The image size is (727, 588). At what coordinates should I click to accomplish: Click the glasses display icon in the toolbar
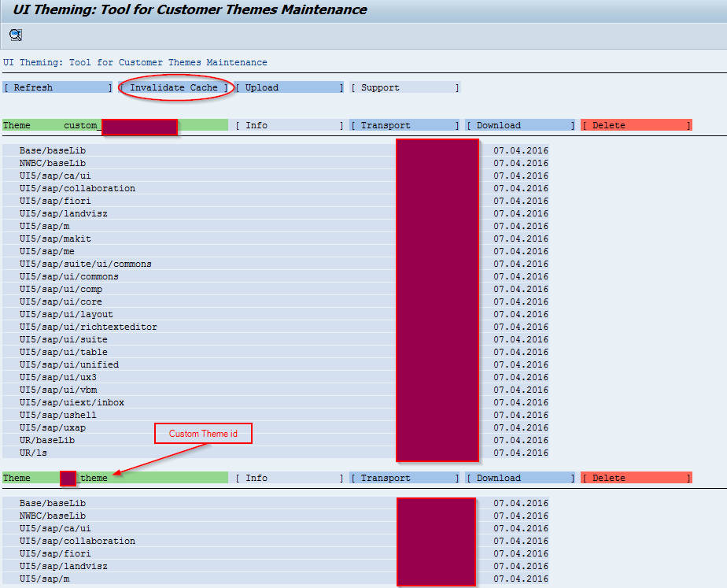click(x=14, y=35)
